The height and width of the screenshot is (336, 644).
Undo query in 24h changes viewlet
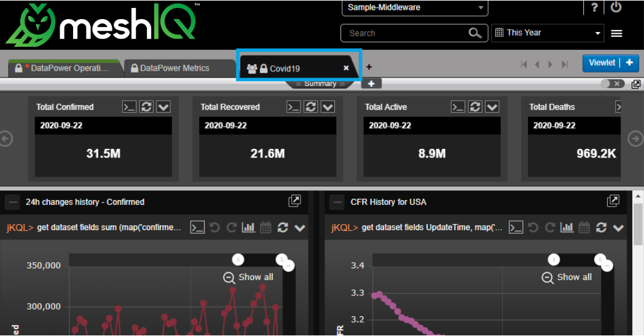[214, 228]
